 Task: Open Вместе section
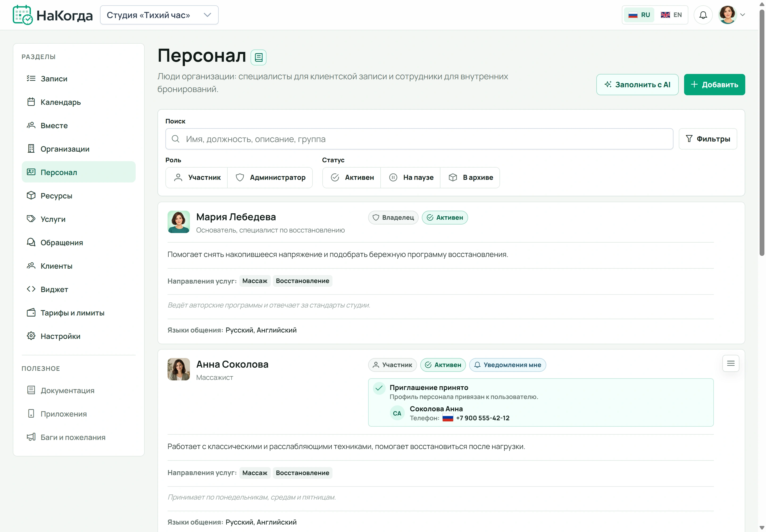tap(79, 125)
